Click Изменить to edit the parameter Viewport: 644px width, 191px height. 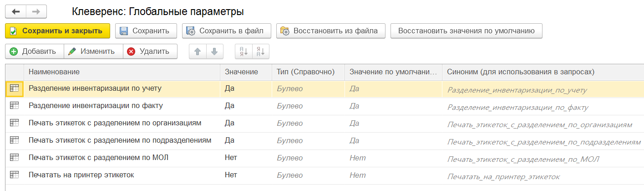[x=93, y=52]
